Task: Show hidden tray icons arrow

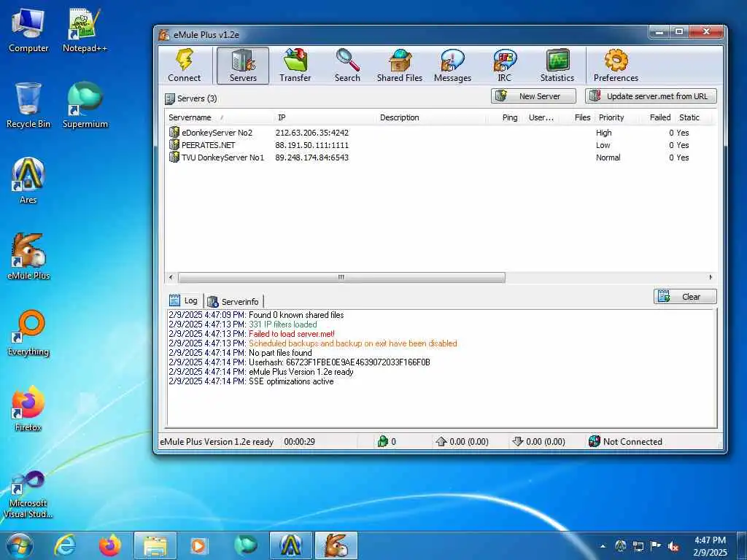Action: point(603,547)
